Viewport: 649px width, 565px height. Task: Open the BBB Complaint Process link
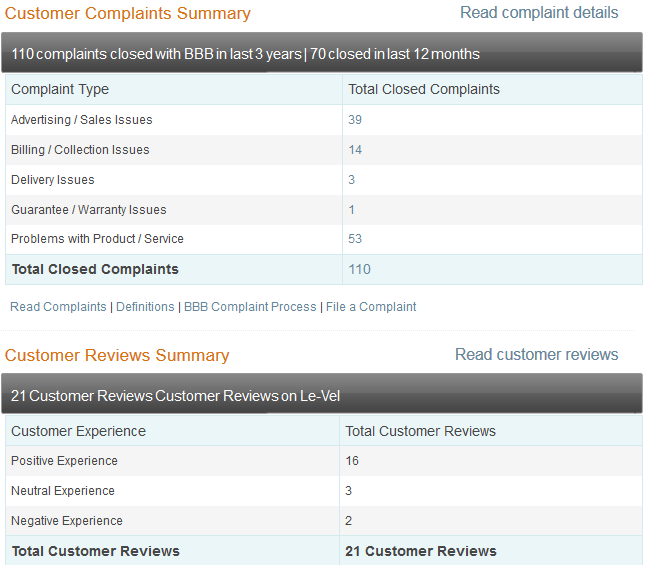pos(250,307)
